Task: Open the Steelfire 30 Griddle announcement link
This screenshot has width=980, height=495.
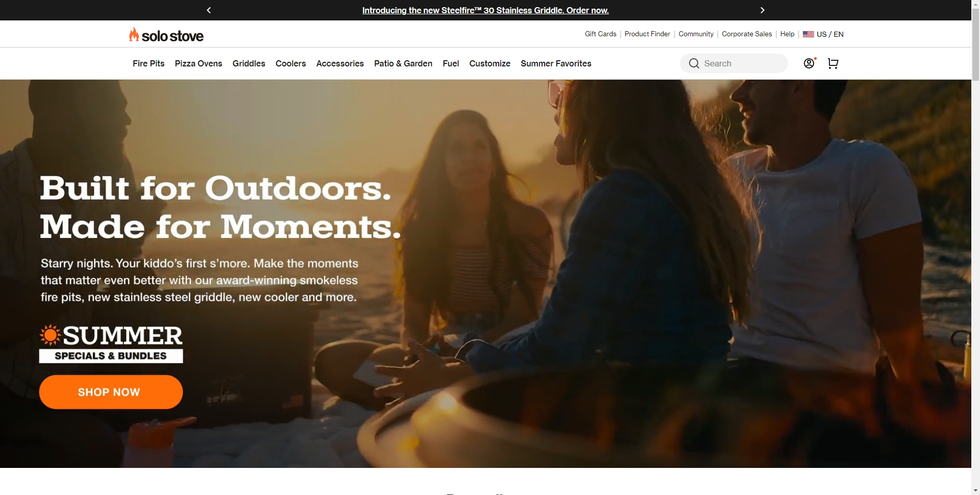Action: tap(485, 10)
